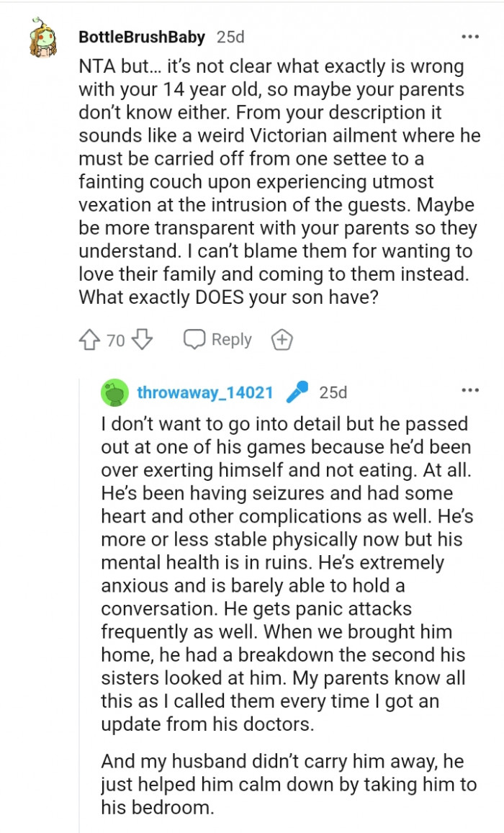Click the paragraph starting 'And my husband'
The height and width of the screenshot is (833, 504).
coord(288,783)
